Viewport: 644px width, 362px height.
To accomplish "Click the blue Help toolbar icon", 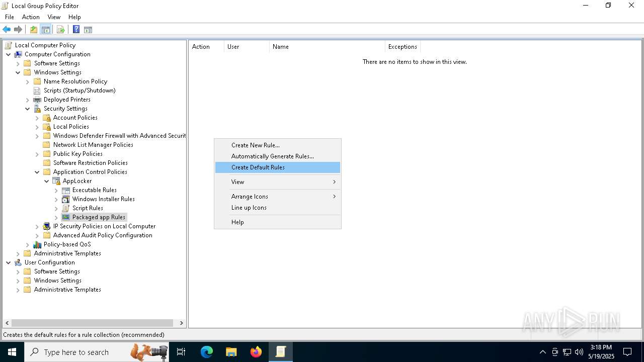I will 76,30.
